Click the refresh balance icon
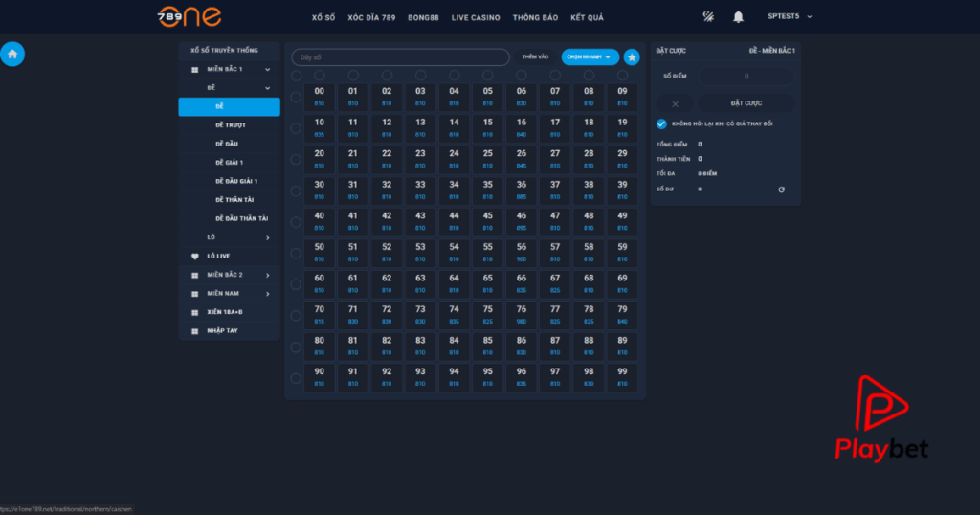This screenshot has height=515, width=980. [x=781, y=190]
